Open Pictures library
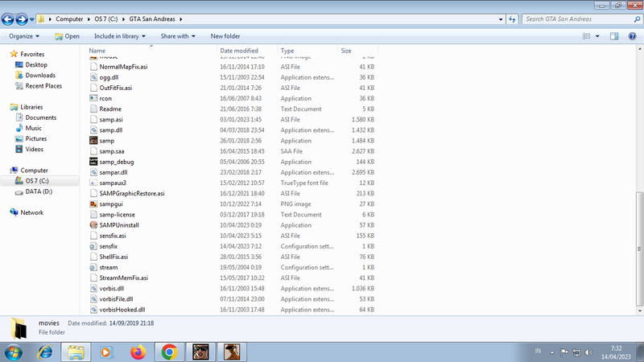Screen dimensions: 644x362 pyautogui.click(x=35, y=138)
